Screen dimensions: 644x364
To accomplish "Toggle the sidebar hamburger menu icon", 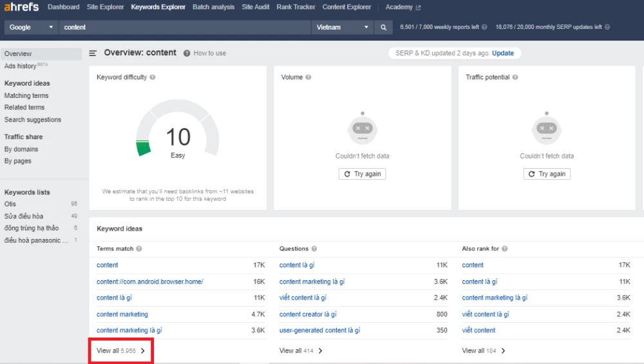I will [93, 53].
